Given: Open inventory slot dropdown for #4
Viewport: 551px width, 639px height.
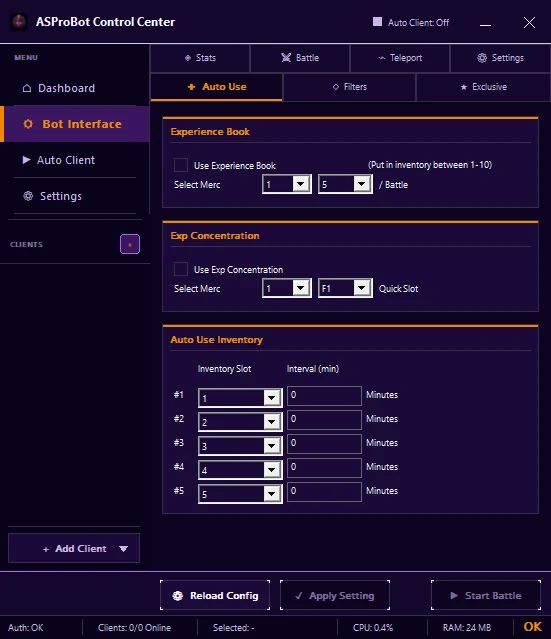Looking at the screenshot, I should (x=240, y=470).
